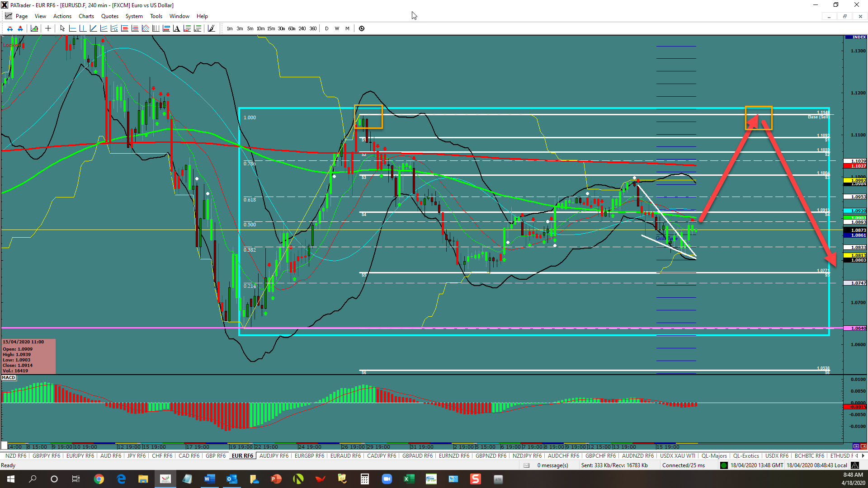The image size is (868, 488).
Task: Switch chart to 240 minute timeframe
Action: [x=302, y=28]
